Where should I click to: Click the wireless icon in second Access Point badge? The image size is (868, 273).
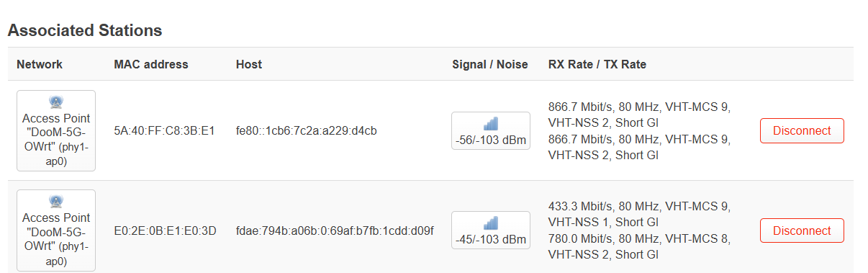[x=56, y=202]
